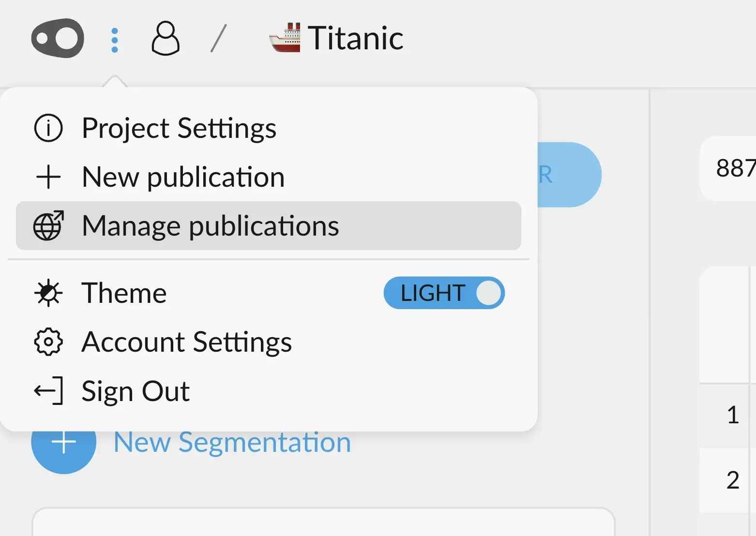756x536 pixels.
Task: Click the gear icon beside Account Settings
Action: pos(48,342)
